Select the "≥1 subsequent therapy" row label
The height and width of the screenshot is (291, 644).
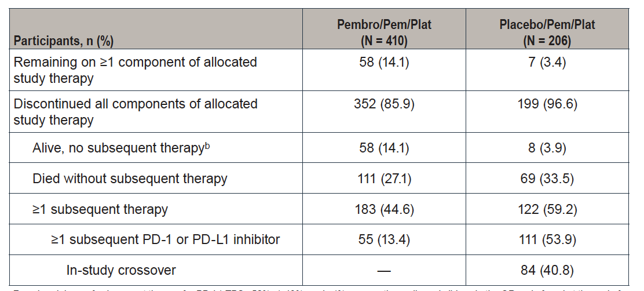(x=100, y=209)
